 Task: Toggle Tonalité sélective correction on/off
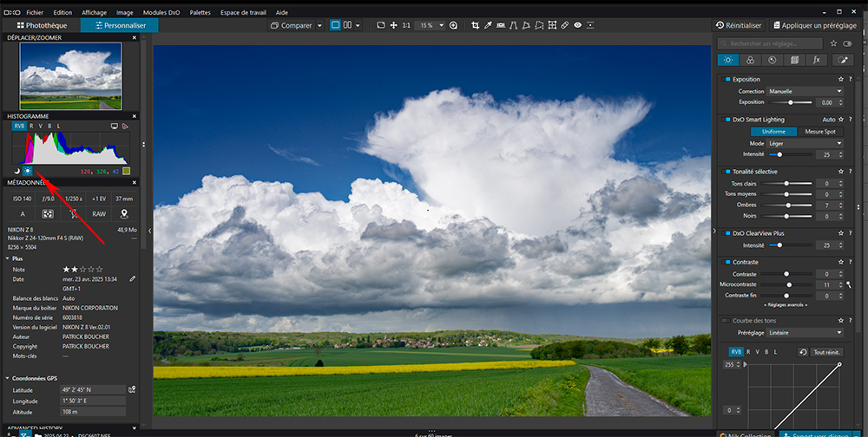pyautogui.click(x=728, y=172)
